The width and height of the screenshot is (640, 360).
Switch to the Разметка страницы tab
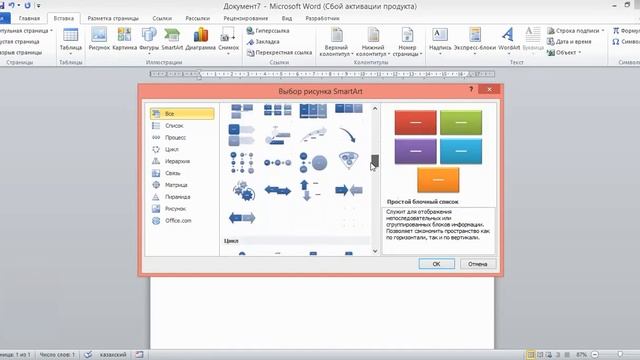tap(113, 18)
